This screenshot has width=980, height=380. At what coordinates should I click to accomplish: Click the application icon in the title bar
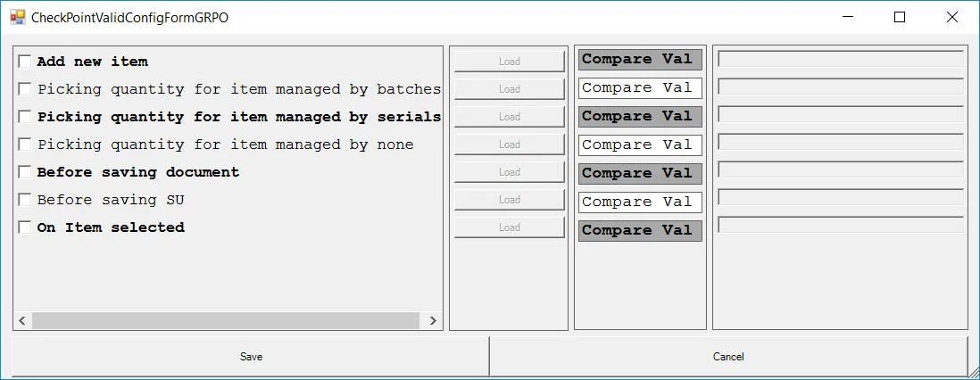[x=17, y=17]
